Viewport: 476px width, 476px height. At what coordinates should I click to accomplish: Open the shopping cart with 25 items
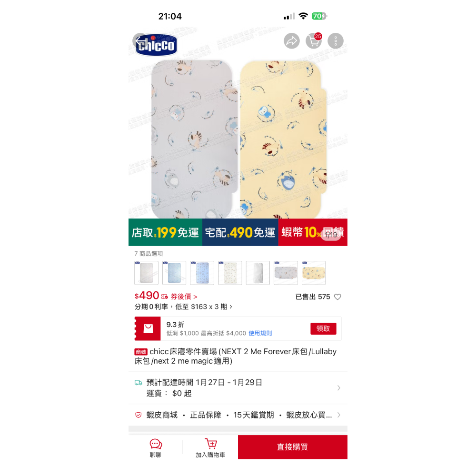[314, 41]
